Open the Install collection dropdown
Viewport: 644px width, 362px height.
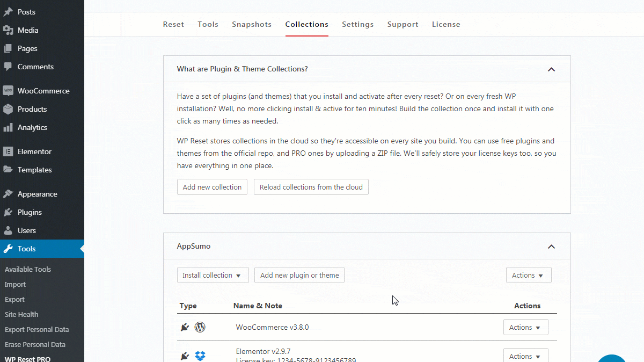pos(213,274)
